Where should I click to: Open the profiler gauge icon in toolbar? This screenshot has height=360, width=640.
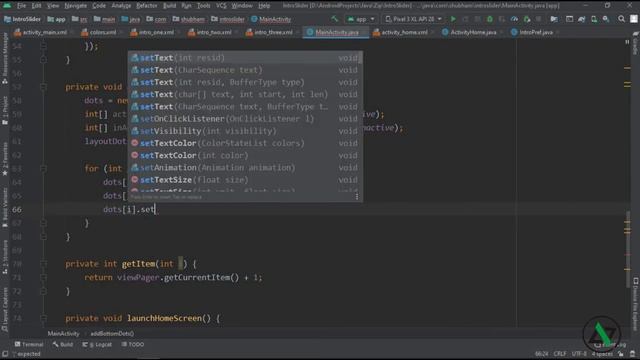(x=514, y=19)
